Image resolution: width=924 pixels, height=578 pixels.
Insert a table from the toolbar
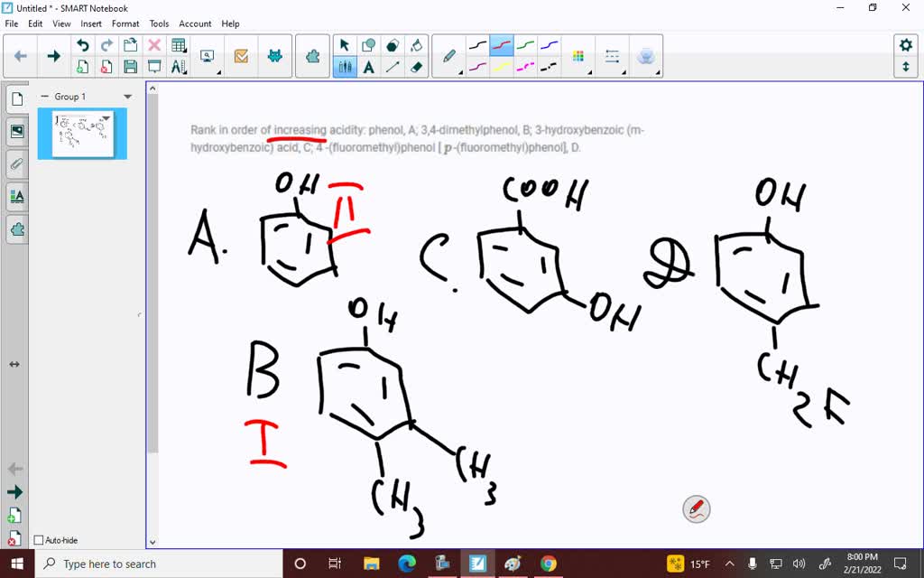click(x=177, y=42)
